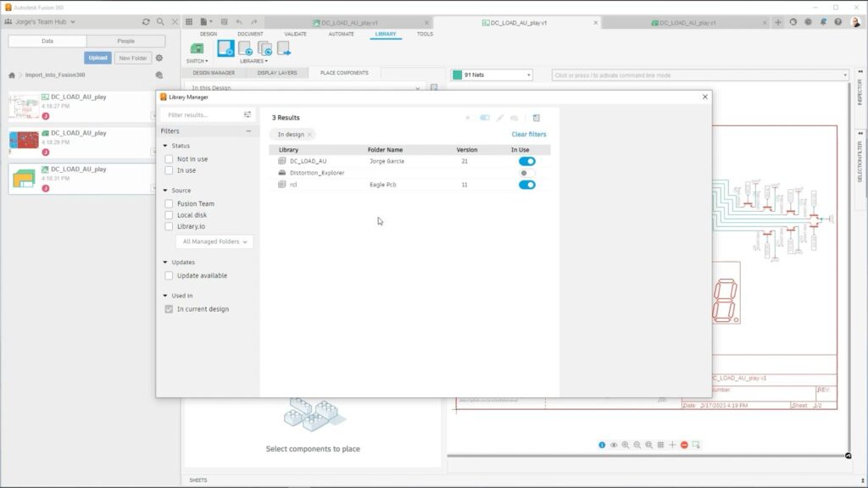This screenshot has width=868, height=488.
Task: Toggle the visibility eye in canvas toolbar
Action: [x=614, y=445]
